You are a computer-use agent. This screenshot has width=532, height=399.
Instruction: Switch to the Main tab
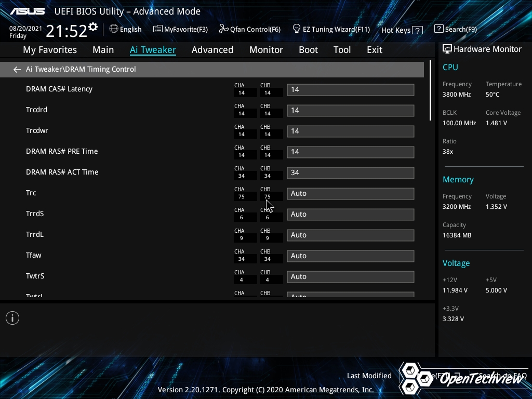103,50
